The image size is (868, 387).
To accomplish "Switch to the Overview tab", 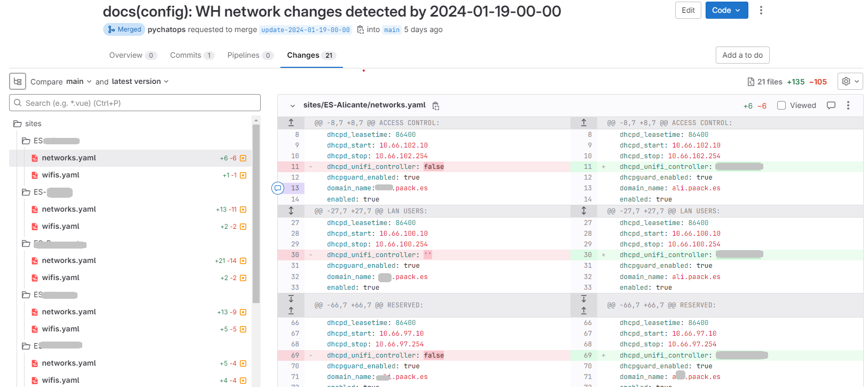I will (132, 55).
